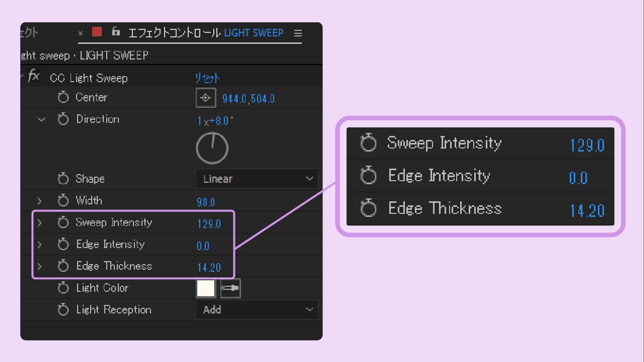
Task: Toggle the Light Reception stopwatch
Action: (x=63, y=310)
